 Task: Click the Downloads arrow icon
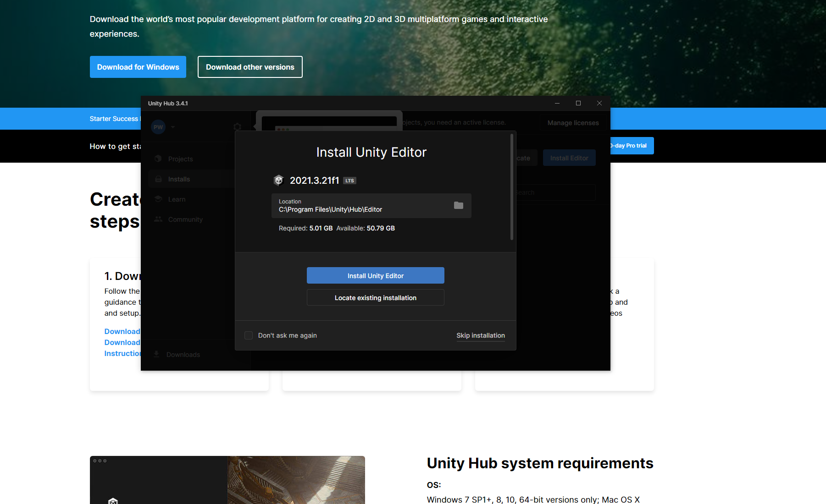156,354
